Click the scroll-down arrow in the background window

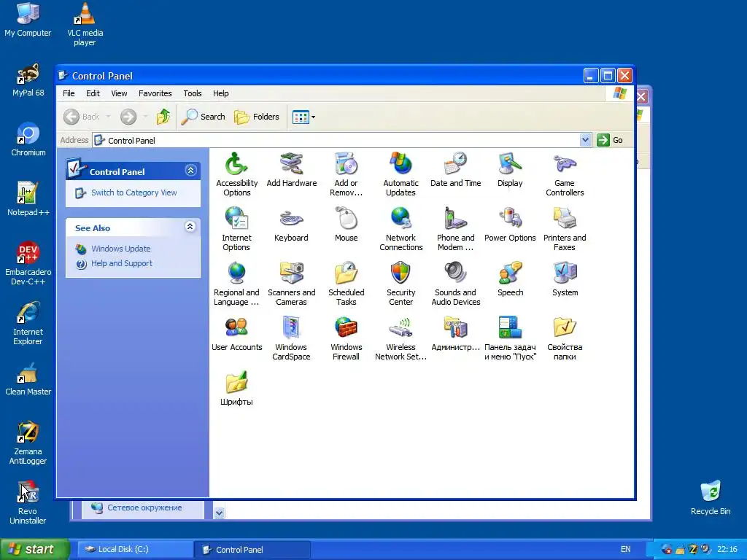pos(219,513)
